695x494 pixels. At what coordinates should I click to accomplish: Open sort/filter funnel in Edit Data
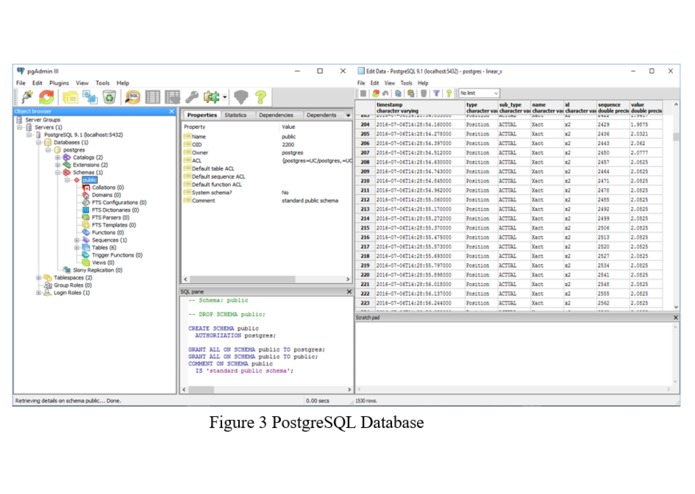[437, 93]
